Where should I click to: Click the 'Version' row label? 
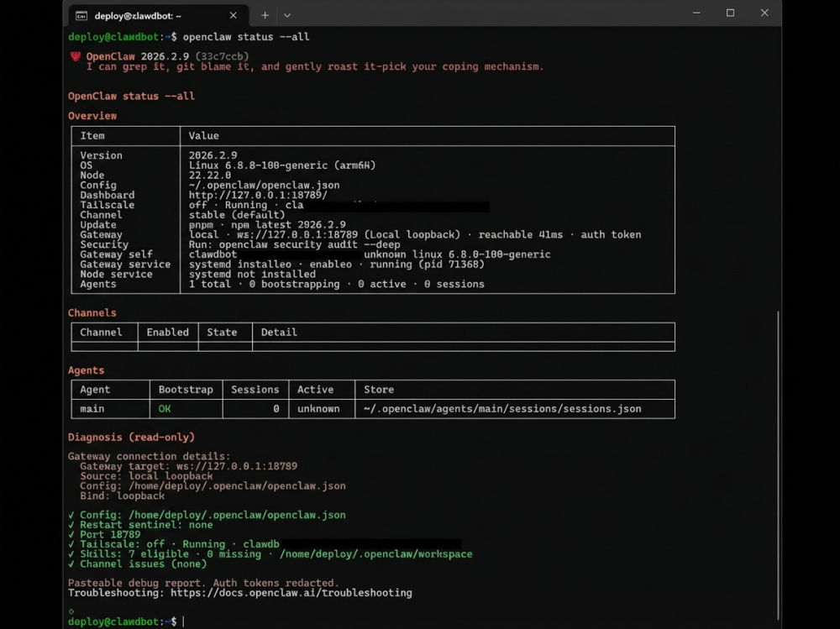tap(102, 155)
